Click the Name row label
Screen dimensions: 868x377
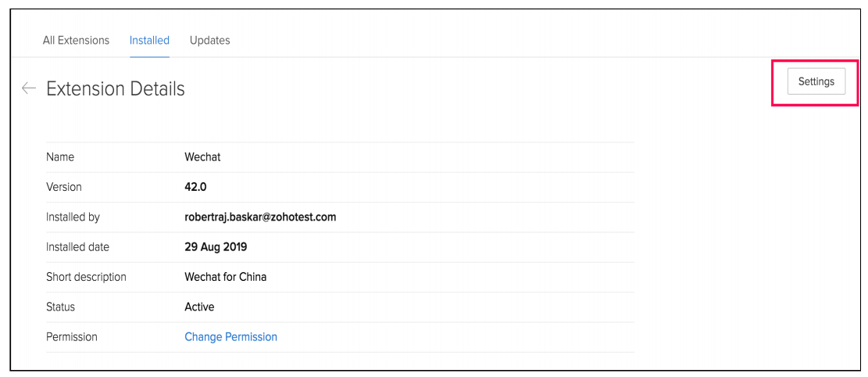[60, 157]
